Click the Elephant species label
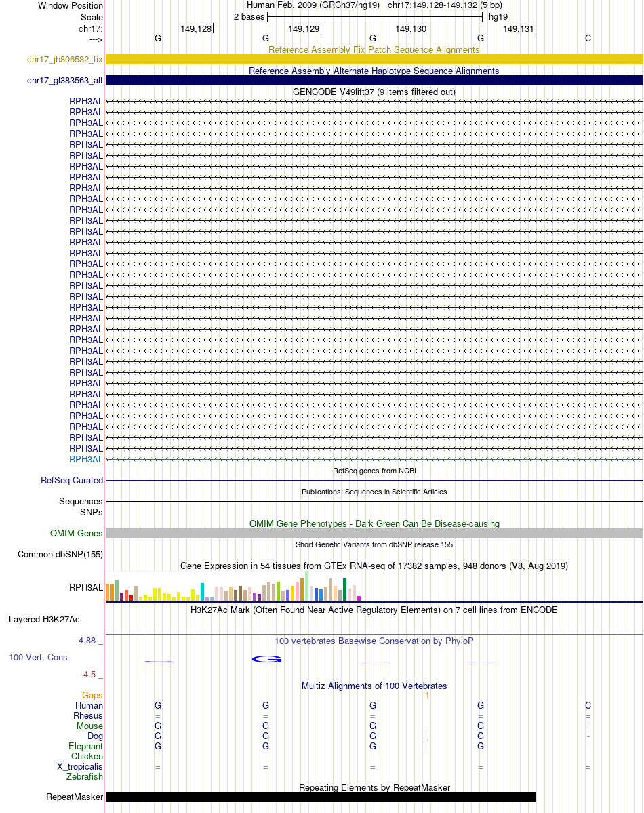Screen dimensions: 644x813 [85, 746]
